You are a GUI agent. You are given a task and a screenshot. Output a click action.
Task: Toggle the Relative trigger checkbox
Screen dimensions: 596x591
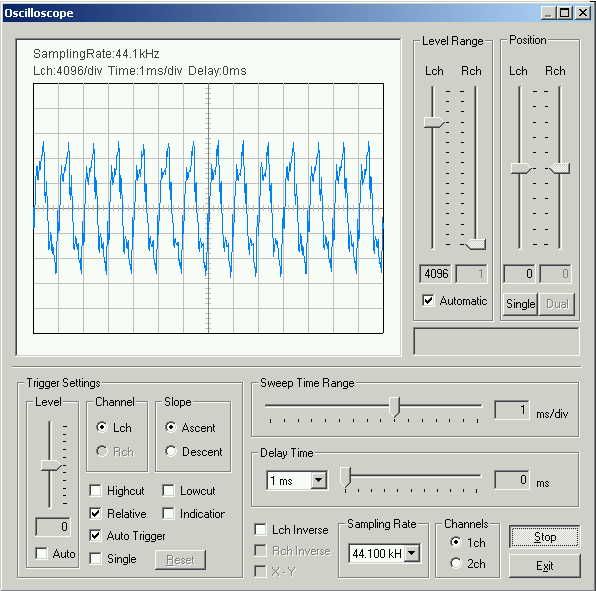(x=95, y=513)
